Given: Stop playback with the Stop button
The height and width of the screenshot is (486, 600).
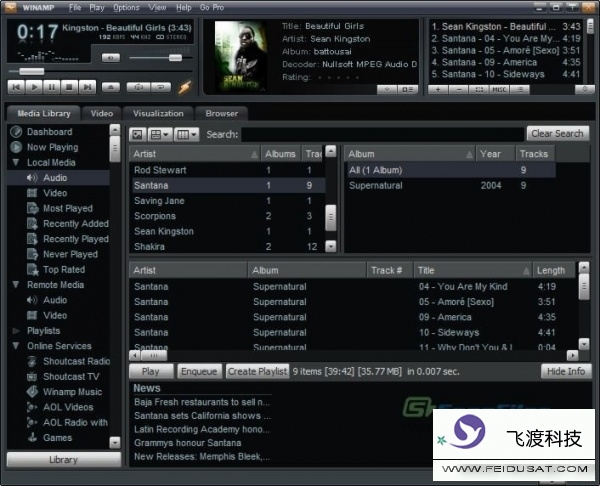Looking at the screenshot, I should pyautogui.click(x=69, y=87).
